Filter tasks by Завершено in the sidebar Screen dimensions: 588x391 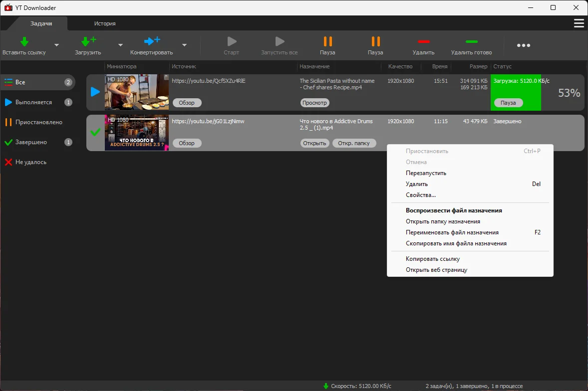tap(31, 142)
